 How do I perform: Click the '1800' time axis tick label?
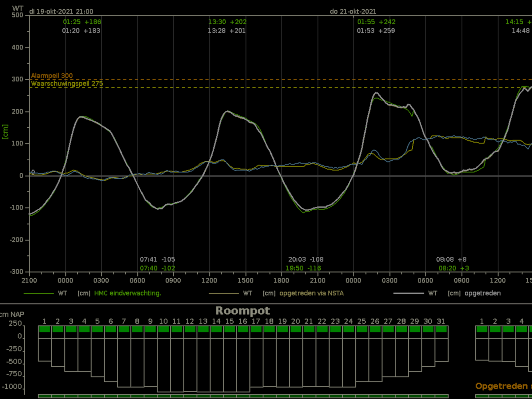click(x=281, y=280)
